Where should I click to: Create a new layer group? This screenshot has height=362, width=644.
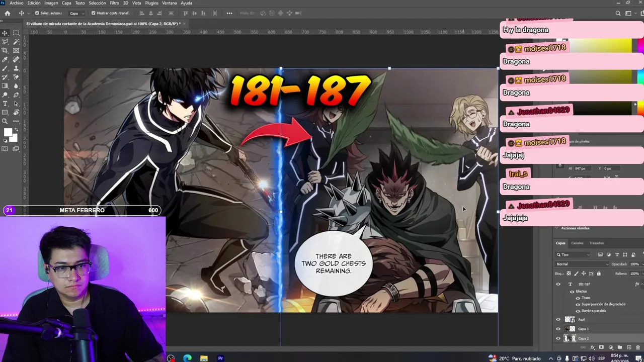coord(620,347)
